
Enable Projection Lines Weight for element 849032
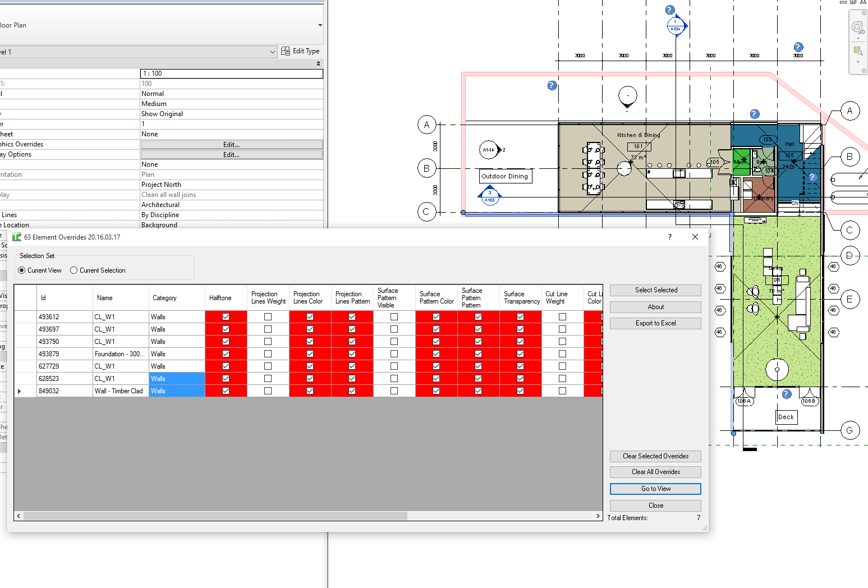click(x=268, y=391)
